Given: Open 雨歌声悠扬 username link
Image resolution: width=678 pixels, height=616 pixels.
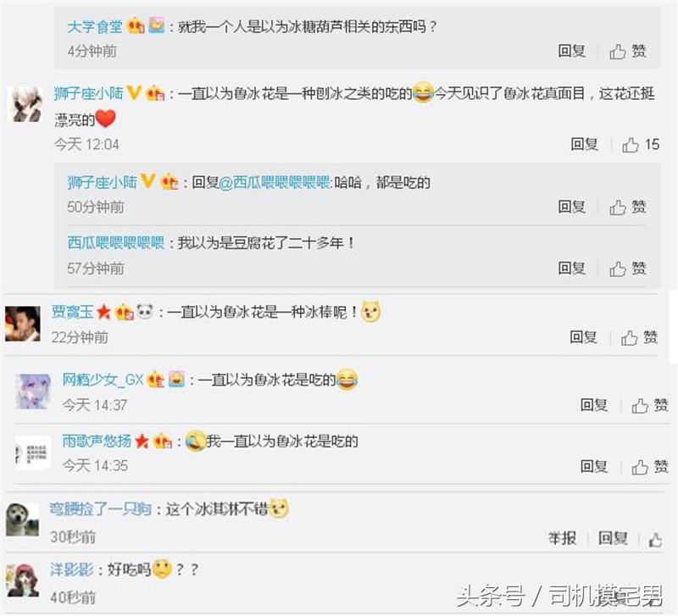Looking at the screenshot, I should [97, 441].
